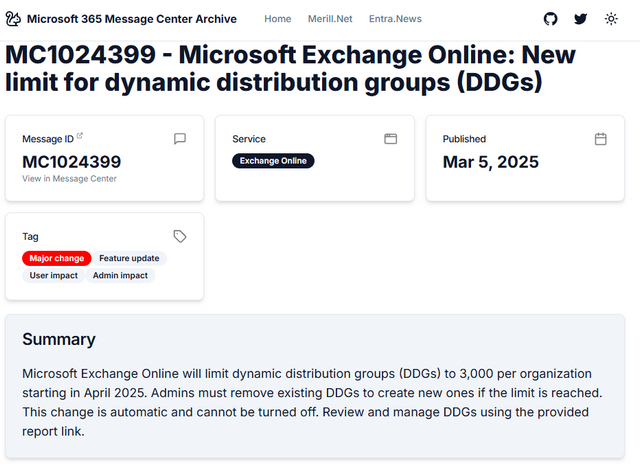Click Microsoft 365 Message Center Archive title
640x468 pixels.
pos(132,19)
